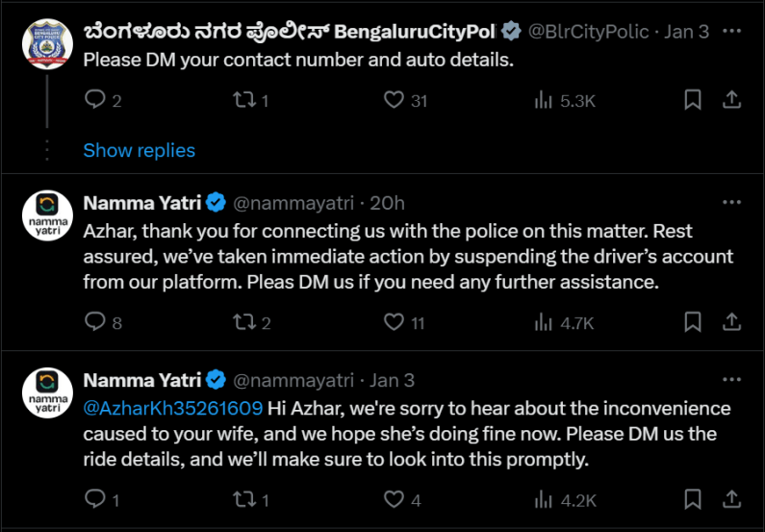The width and height of the screenshot is (765, 532).
Task: Bookmark the Namma Yatri 20h tweet
Action: tap(692, 322)
